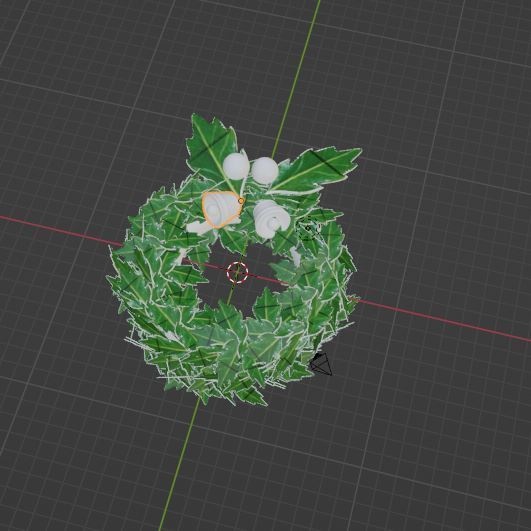531x531 pixels.
Task: Click the small white ribbon on wreath's inner left
Action: (x=180, y=257)
